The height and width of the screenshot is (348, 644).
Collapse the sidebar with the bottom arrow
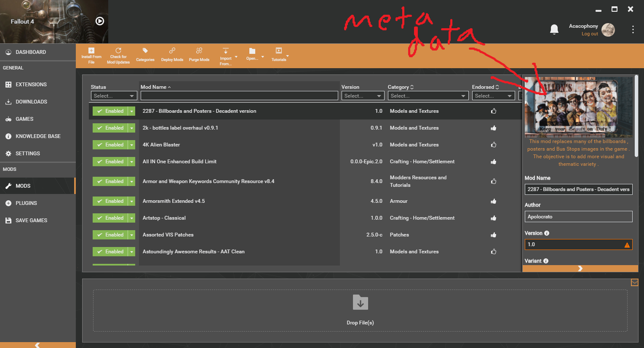click(37, 345)
